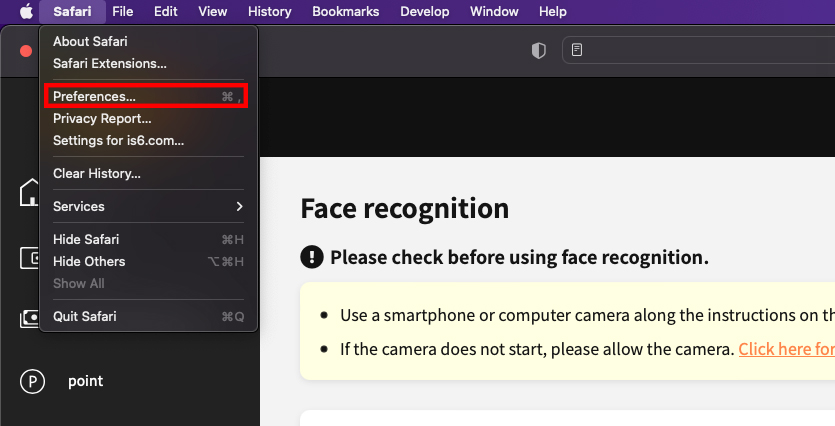Viewport: 835px width, 426px height.
Task: Open the Bookmarks menu
Action: (x=346, y=11)
